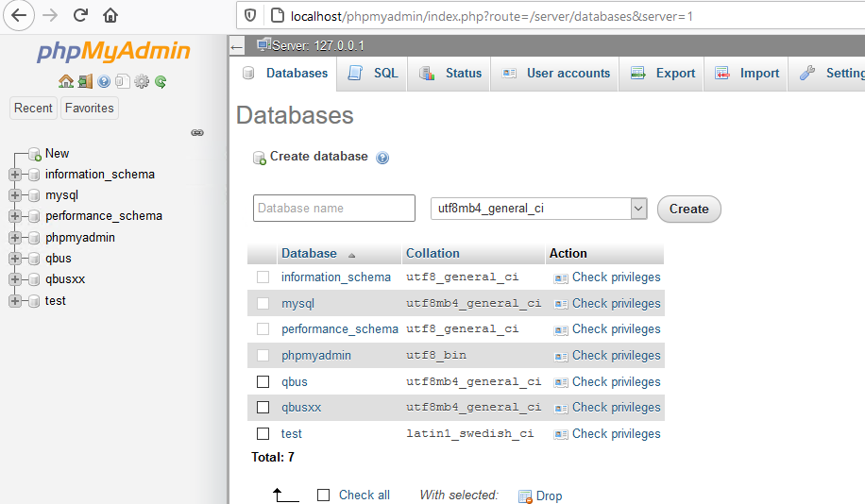865x504 pixels.
Task: Click help icon beside Create database
Action: (x=382, y=158)
